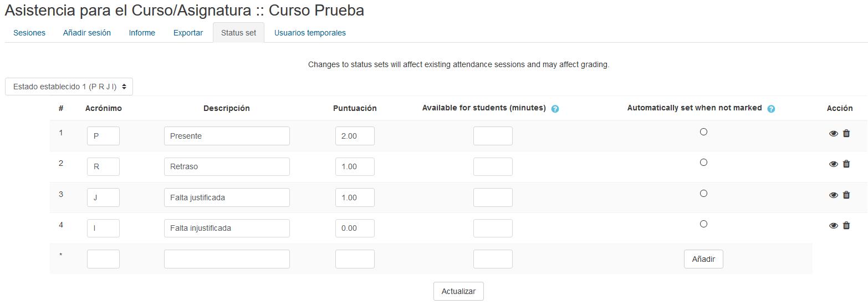Open help for Automatically set when not marked
The height and width of the screenshot is (304, 868).
click(771, 109)
